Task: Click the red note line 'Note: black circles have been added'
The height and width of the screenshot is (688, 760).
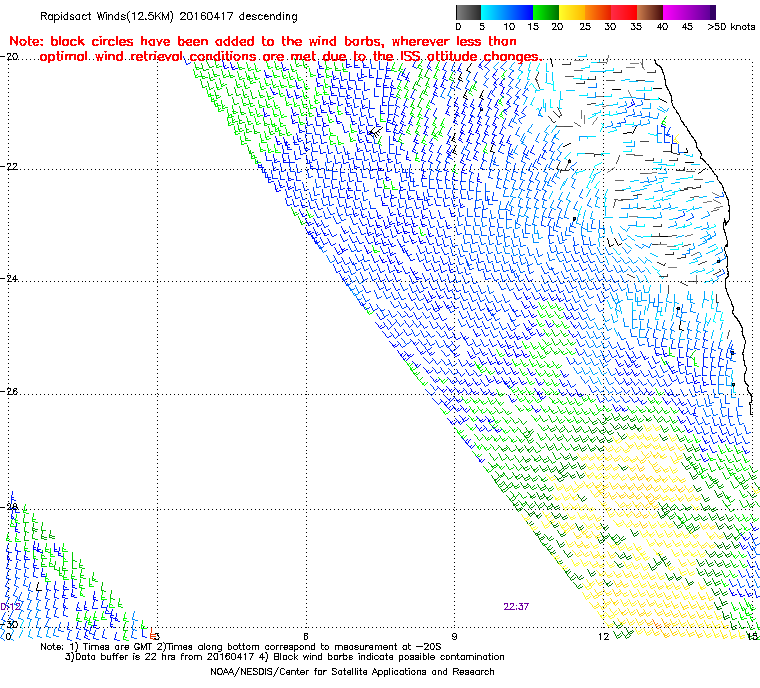Action: click(x=263, y=41)
